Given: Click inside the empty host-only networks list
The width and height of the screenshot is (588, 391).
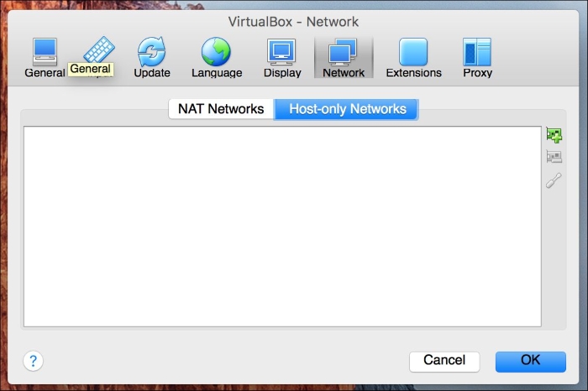Looking at the screenshot, I should point(282,227).
